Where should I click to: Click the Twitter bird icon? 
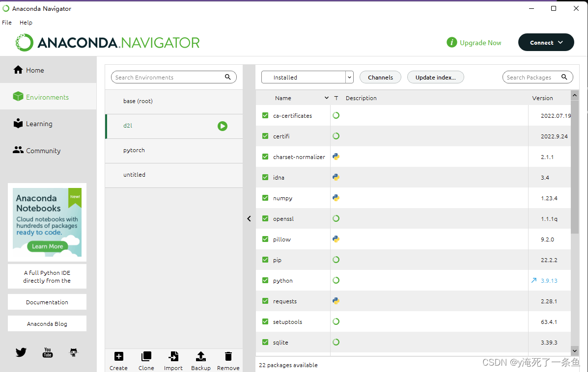21,352
